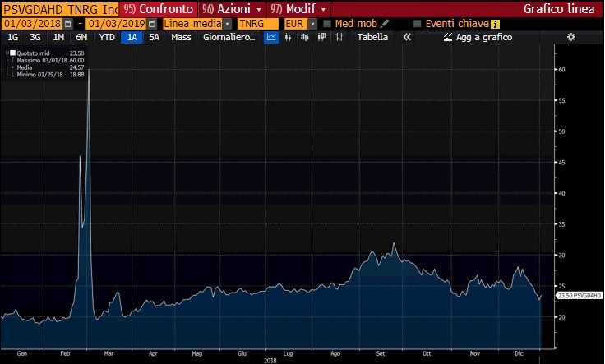Click the Set month axis label
This screenshot has width=605, height=364.
pyautogui.click(x=381, y=353)
